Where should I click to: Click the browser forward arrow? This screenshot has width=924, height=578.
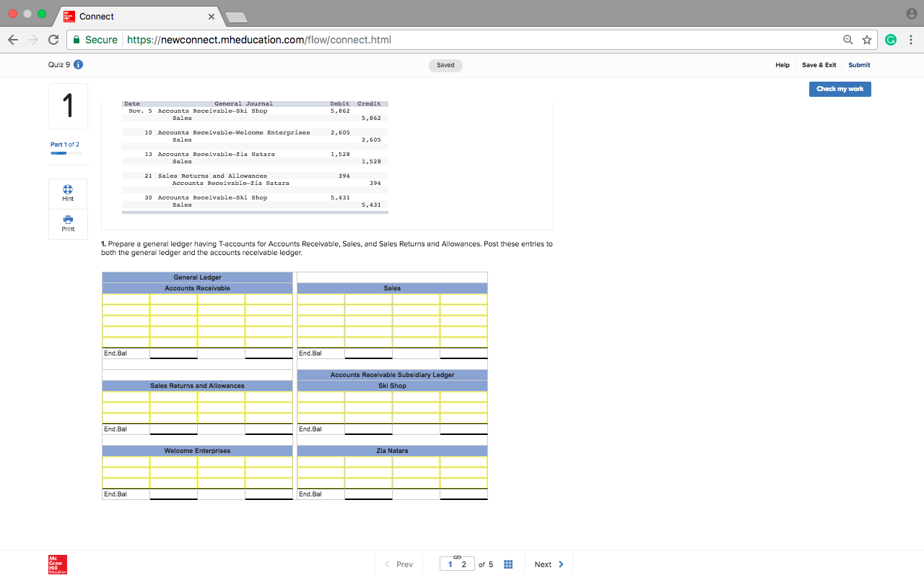tap(34, 40)
